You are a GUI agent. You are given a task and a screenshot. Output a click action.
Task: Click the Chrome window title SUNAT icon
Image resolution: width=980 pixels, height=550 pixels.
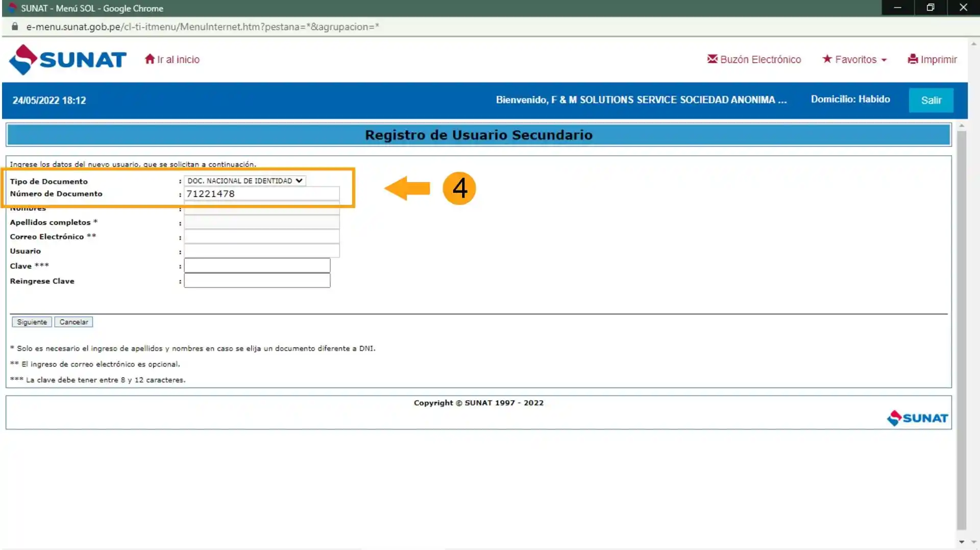point(13,8)
